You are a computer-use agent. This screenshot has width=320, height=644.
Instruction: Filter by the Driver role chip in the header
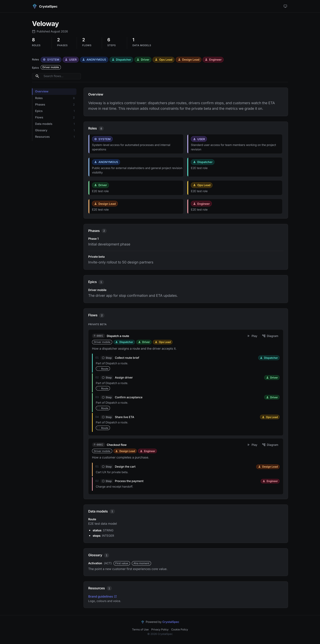(x=143, y=60)
